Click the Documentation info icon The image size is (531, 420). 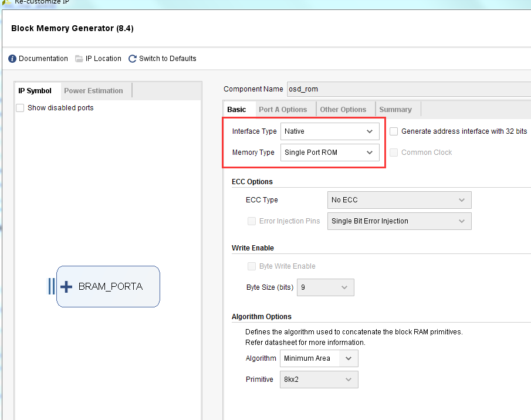12,59
